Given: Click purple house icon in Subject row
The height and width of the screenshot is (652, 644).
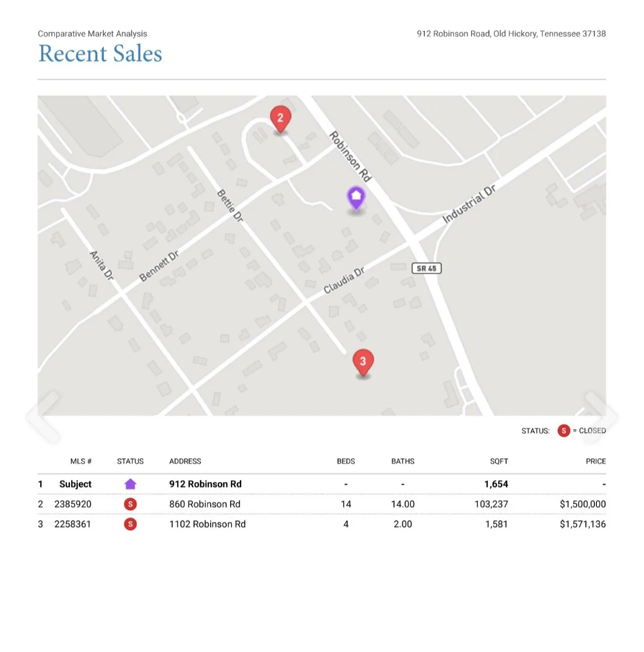Looking at the screenshot, I should tap(130, 484).
